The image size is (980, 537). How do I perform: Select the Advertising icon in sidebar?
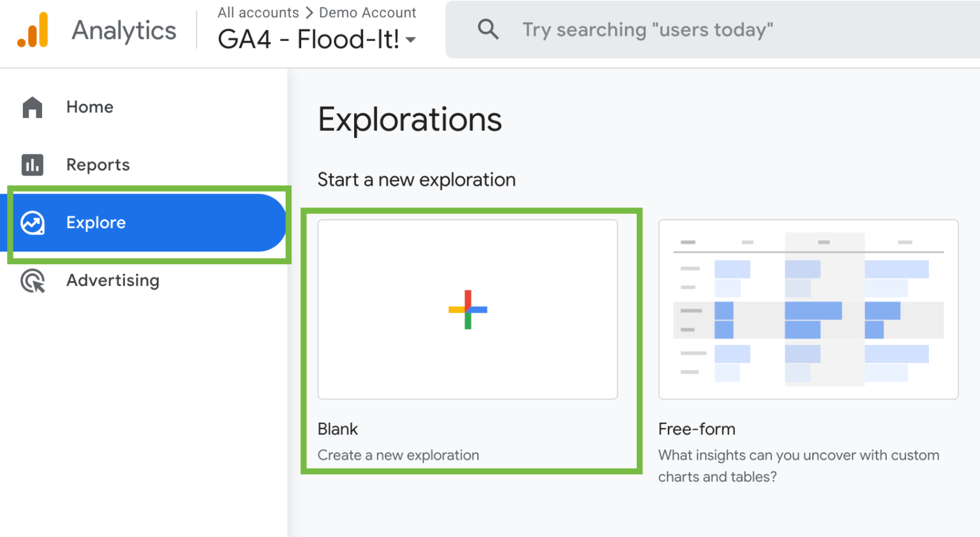pos(32,280)
